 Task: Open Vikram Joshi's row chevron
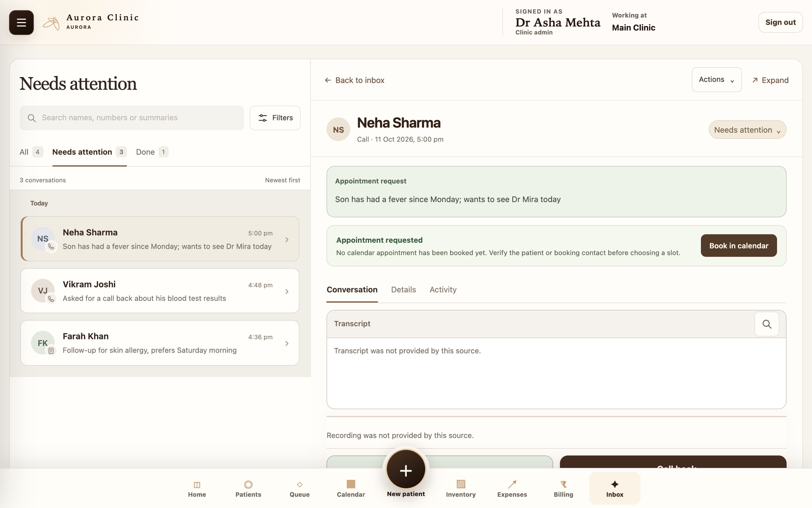click(287, 291)
